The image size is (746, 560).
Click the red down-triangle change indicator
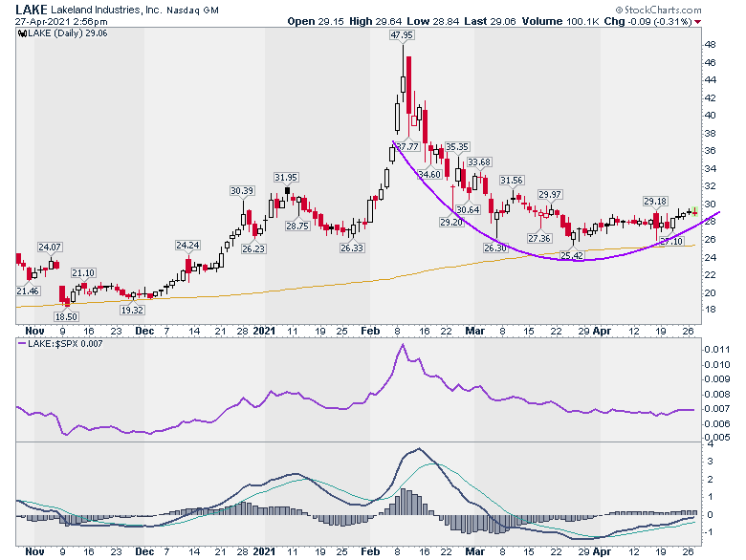[x=697, y=22]
